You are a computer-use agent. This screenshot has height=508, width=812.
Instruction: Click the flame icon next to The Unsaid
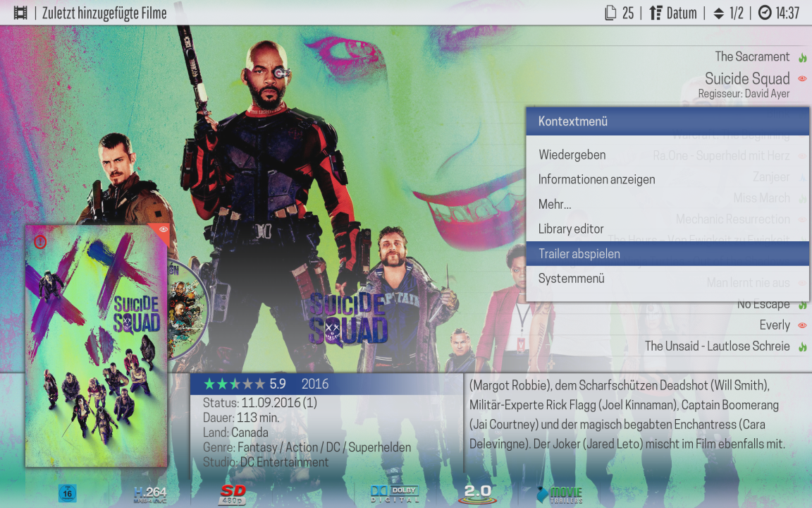pos(802,347)
